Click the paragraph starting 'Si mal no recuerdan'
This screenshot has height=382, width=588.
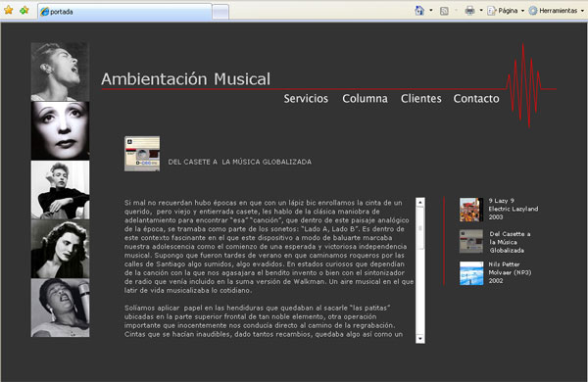269,246
